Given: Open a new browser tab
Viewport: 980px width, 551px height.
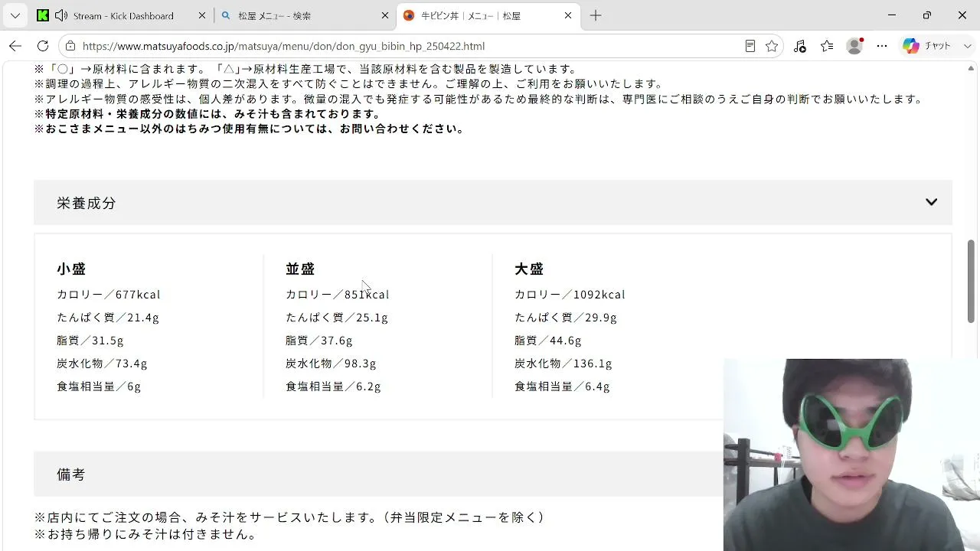Looking at the screenshot, I should click(596, 15).
